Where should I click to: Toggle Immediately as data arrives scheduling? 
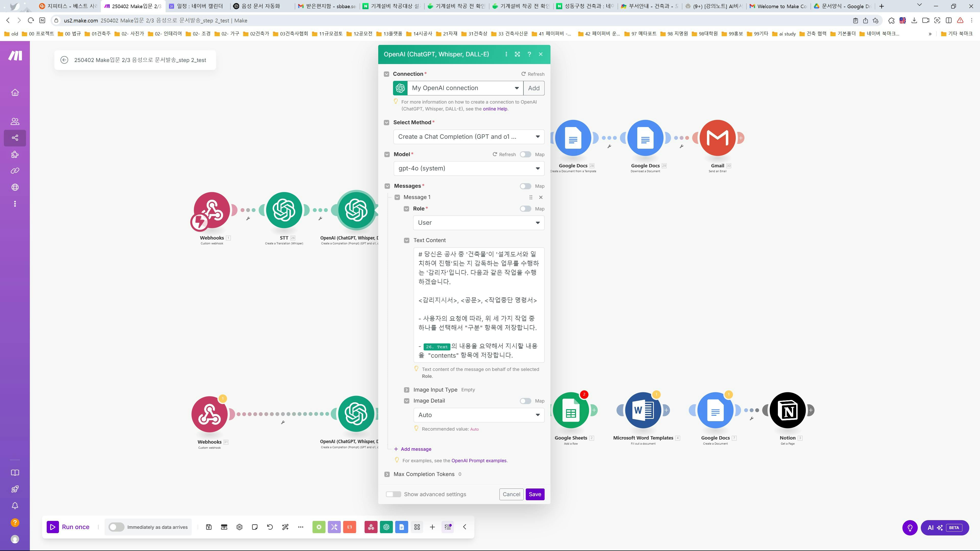click(x=116, y=527)
